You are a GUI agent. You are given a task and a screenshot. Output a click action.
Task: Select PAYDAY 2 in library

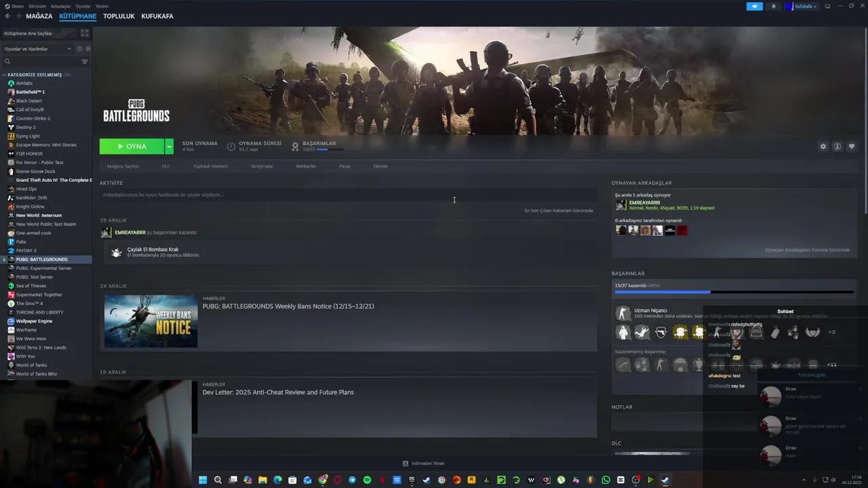(26, 251)
